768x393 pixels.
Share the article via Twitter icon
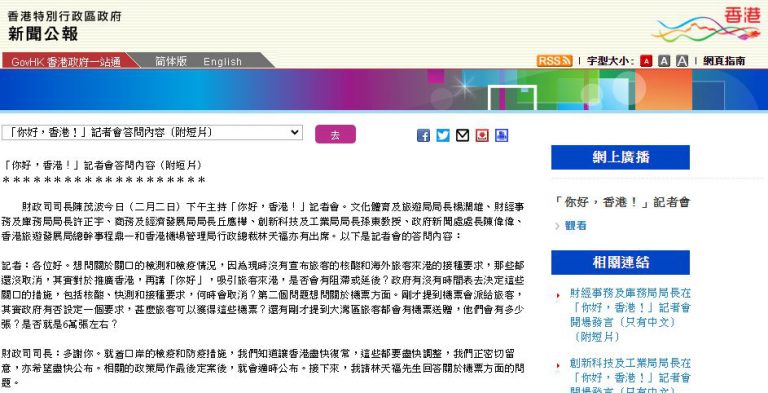[443, 135]
